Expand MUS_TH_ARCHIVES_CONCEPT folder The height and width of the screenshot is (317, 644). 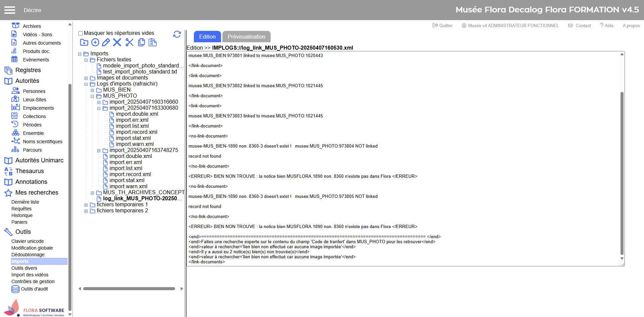tap(93, 193)
